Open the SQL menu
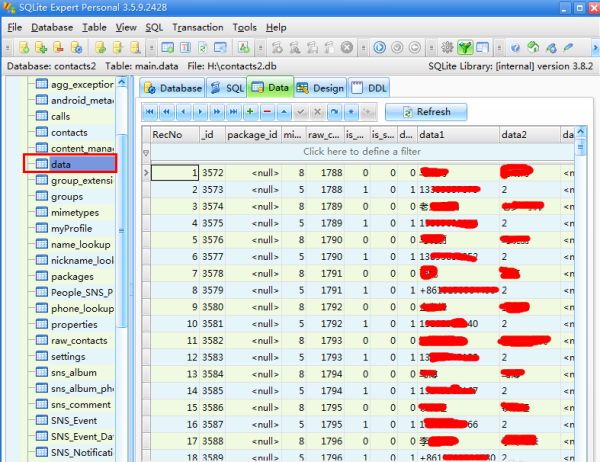Viewport: 600px width, 462px height. click(154, 28)
